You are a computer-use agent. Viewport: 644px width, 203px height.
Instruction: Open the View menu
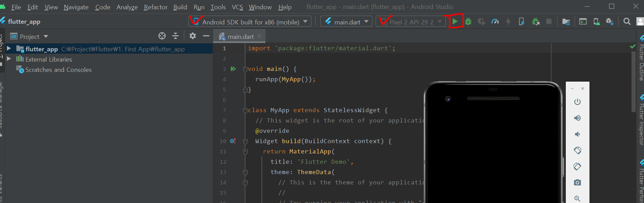[51, 7]
